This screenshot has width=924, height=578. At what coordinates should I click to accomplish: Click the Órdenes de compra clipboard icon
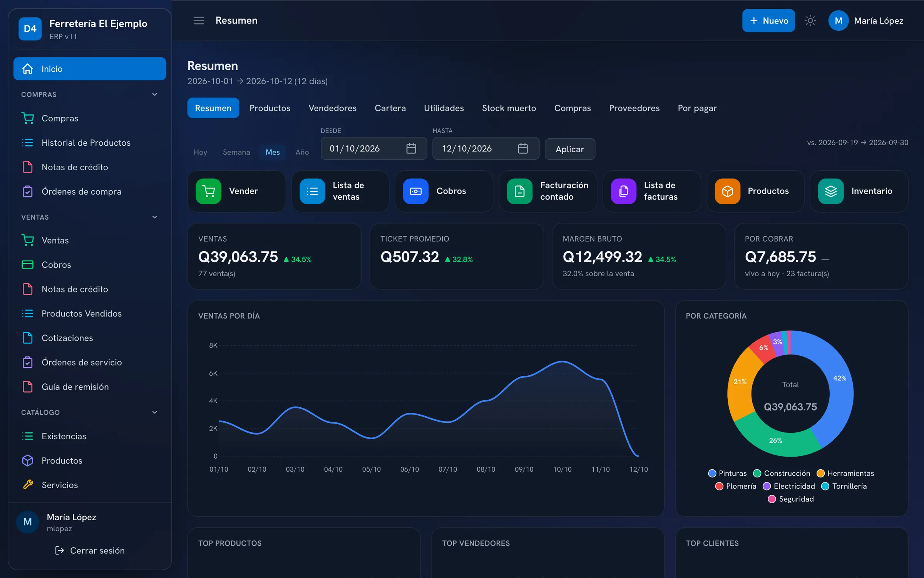(x=28, y=192)
